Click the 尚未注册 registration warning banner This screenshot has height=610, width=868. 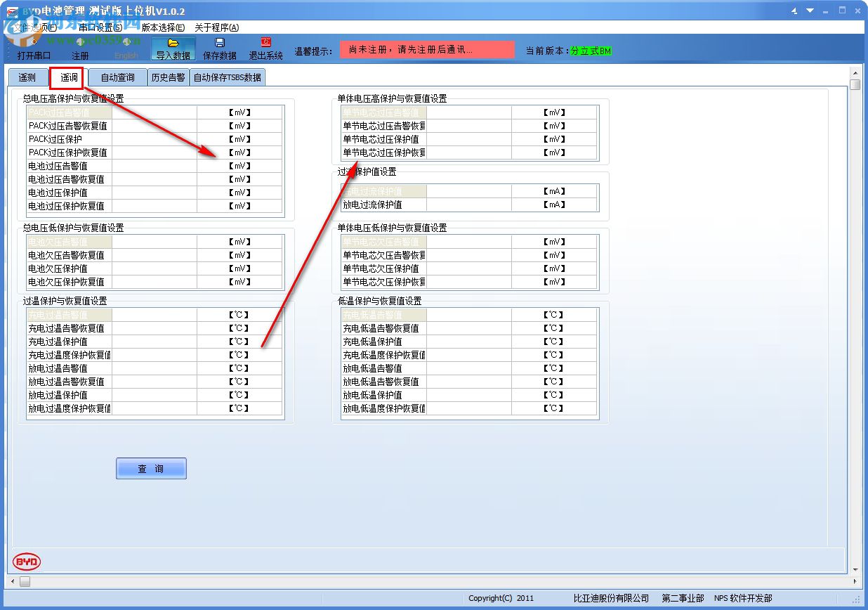pyautogui.click(x=428, y=49)
